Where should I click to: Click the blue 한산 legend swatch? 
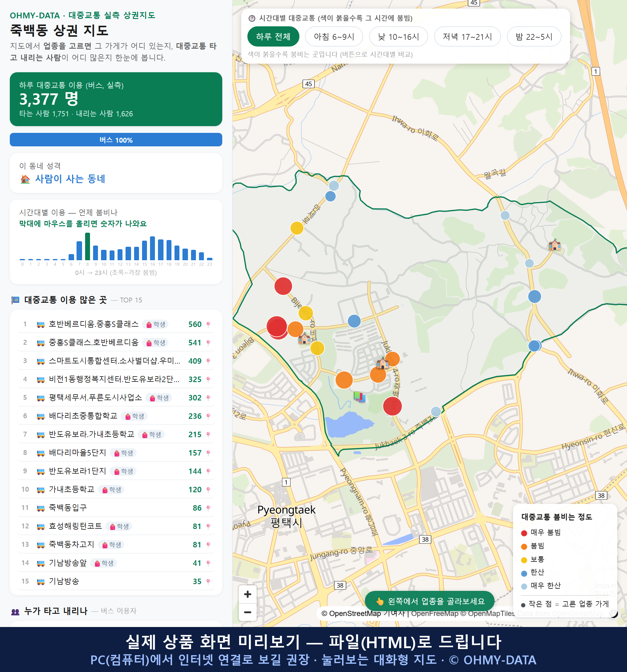pyautogui.click(x=524, y=573)
